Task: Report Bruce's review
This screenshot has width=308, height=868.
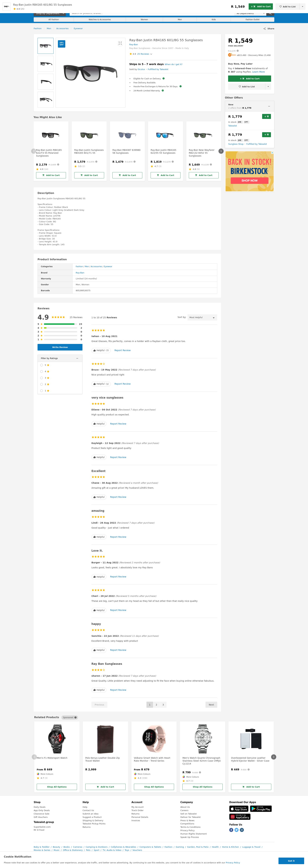Action: 122,384
